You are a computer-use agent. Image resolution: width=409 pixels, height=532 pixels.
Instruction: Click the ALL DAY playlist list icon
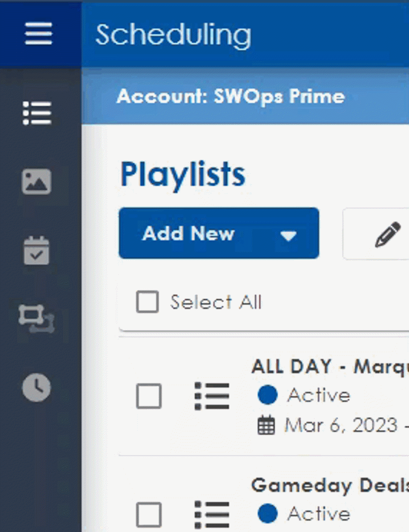(x=212, y=396)
